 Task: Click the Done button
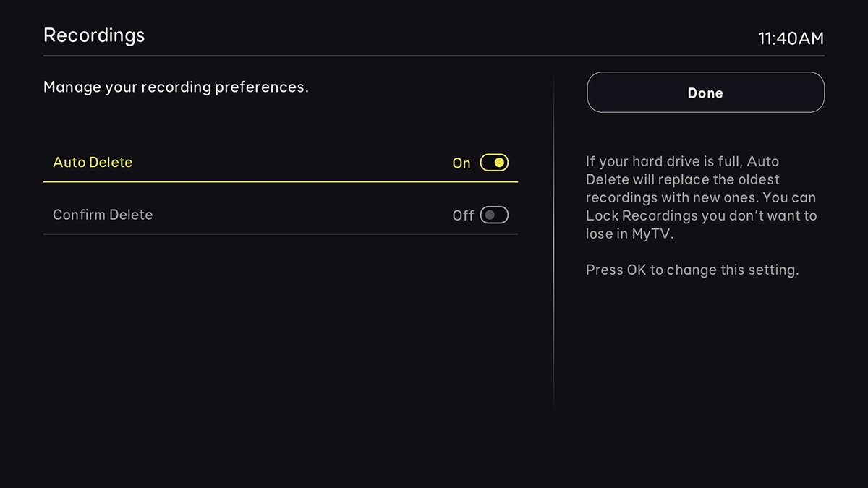[705, 93]
